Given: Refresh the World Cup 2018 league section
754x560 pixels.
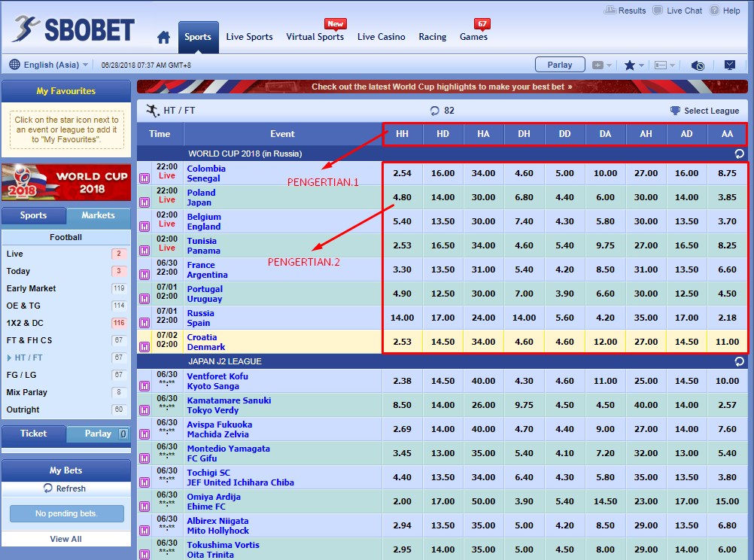Looking at the screenshot, I should coord(739,154).
